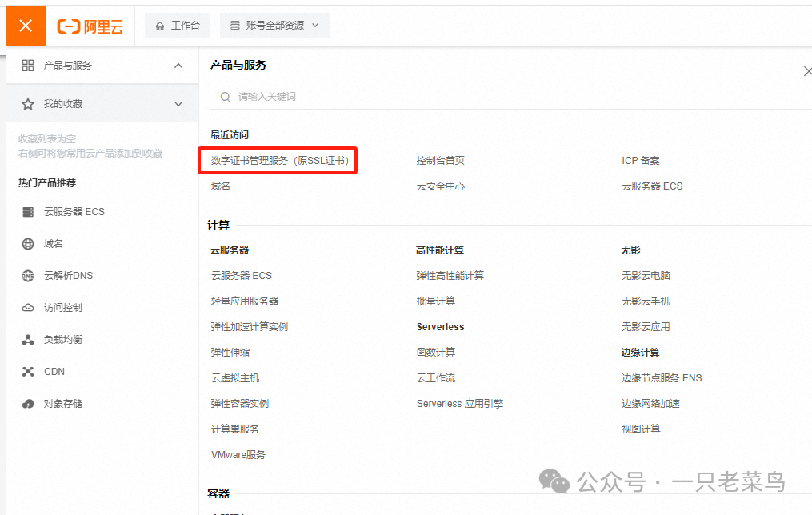The image size is (812, 515).
Task: Open 计算巢服务 product
Action: click(x=235, y=429)
